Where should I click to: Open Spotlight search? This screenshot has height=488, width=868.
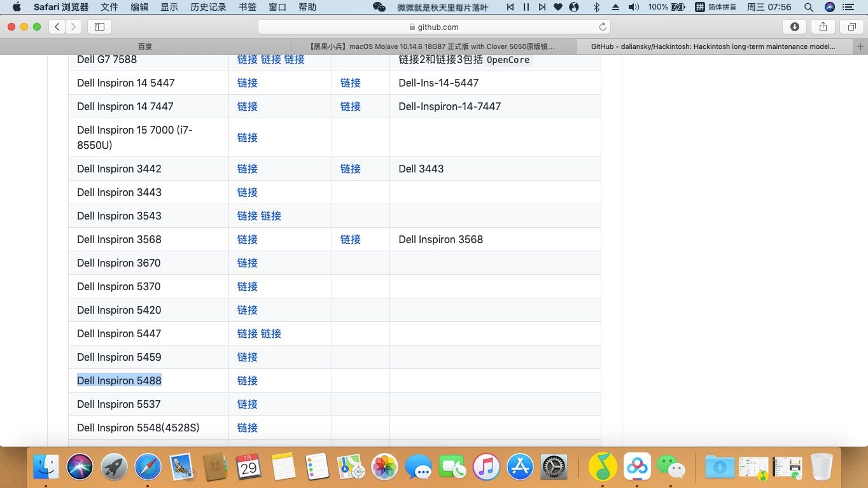pos(809,7)
